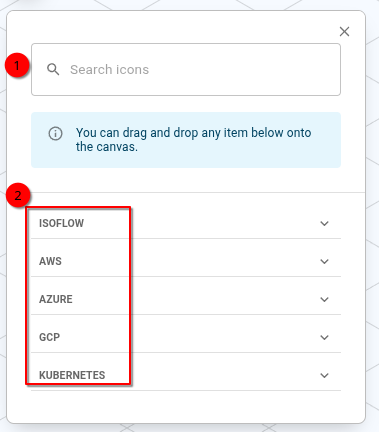Select the AWS category label
This screenshot has width=379, height=432.
tap(50, 261)
